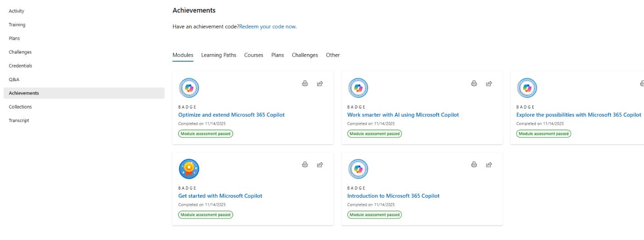Share the Get started with Microsoft Copilot badge
The width and height of the screenshot is (644, 240).
[320, 164]
